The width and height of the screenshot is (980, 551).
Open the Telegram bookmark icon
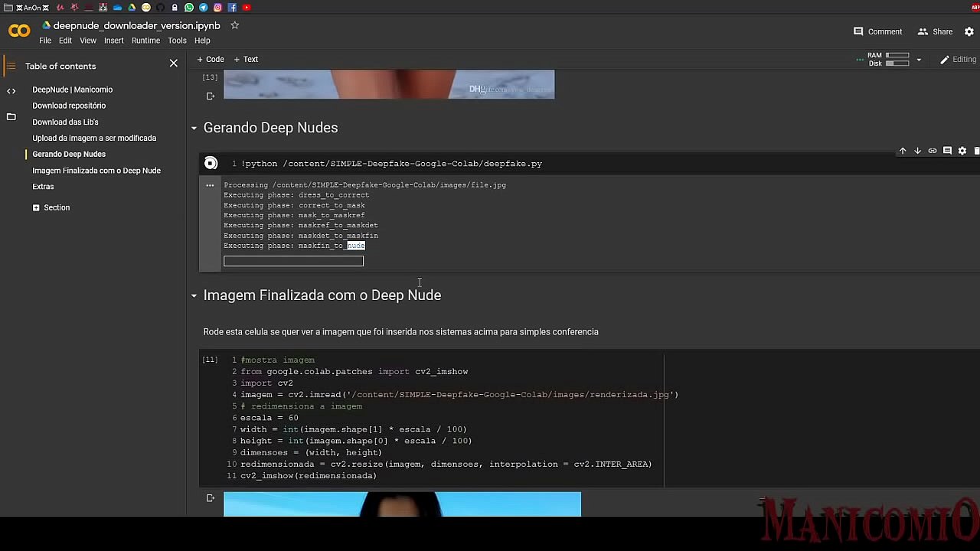204,8
